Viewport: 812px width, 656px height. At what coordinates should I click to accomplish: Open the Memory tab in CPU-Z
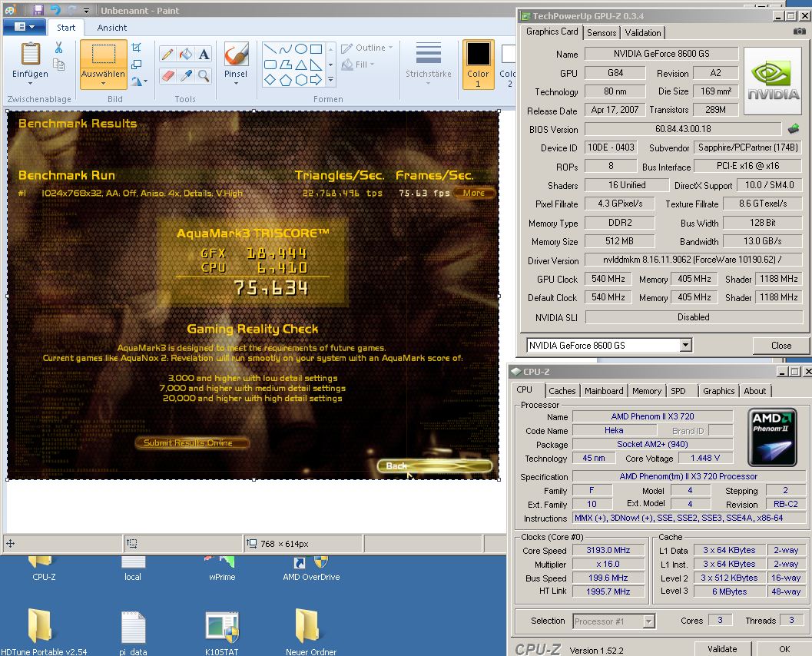[x=646, y=391]
